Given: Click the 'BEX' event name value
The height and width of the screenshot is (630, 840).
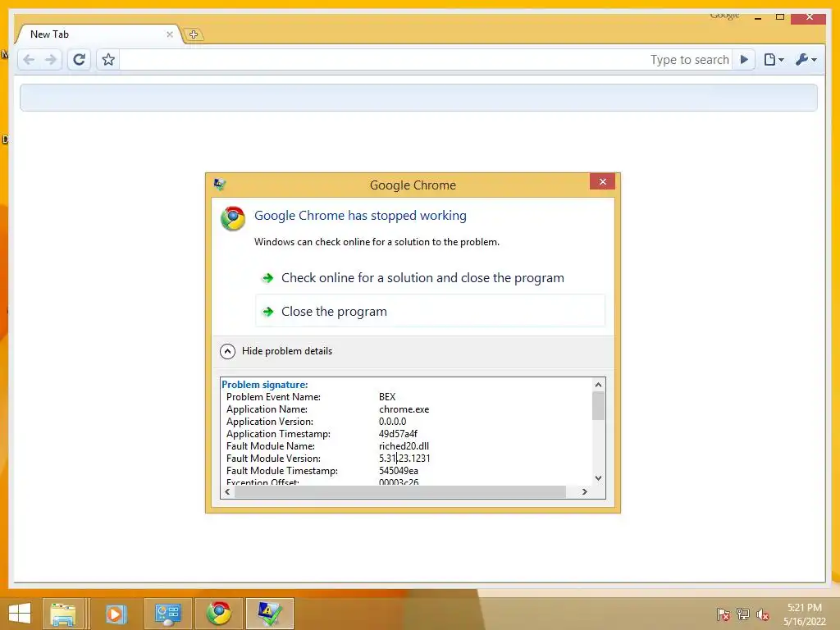Looking at the screenshot, I should 387,397.
